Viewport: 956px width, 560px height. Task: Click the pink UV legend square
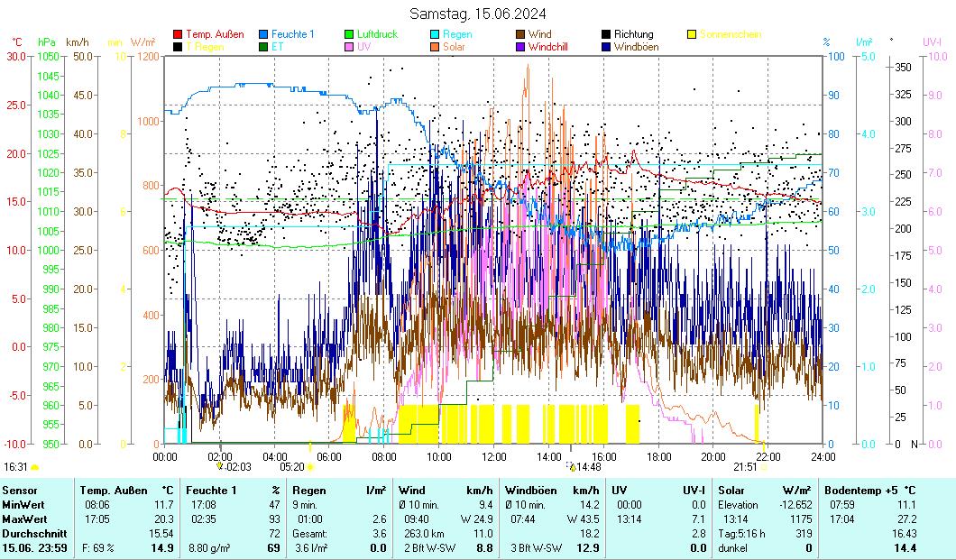pyautogui.click(x=350, y=47)
